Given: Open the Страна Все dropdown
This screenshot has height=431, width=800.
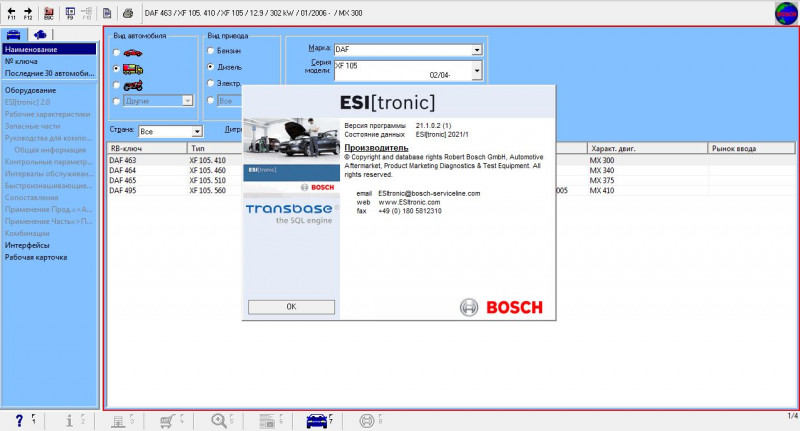Looking at the screenshot, I should pos(197,132).
